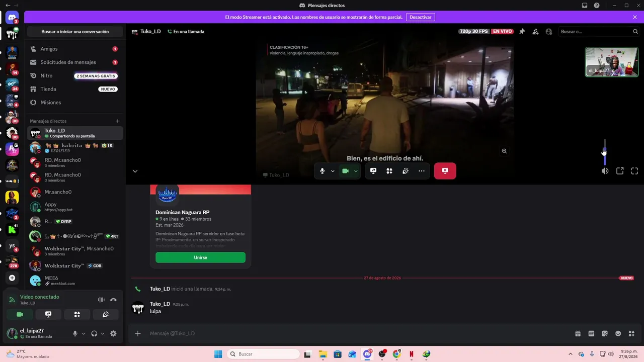The width and height of the screenshot is (644, 362).
Task: Open user settings gear
Action: 113,333
